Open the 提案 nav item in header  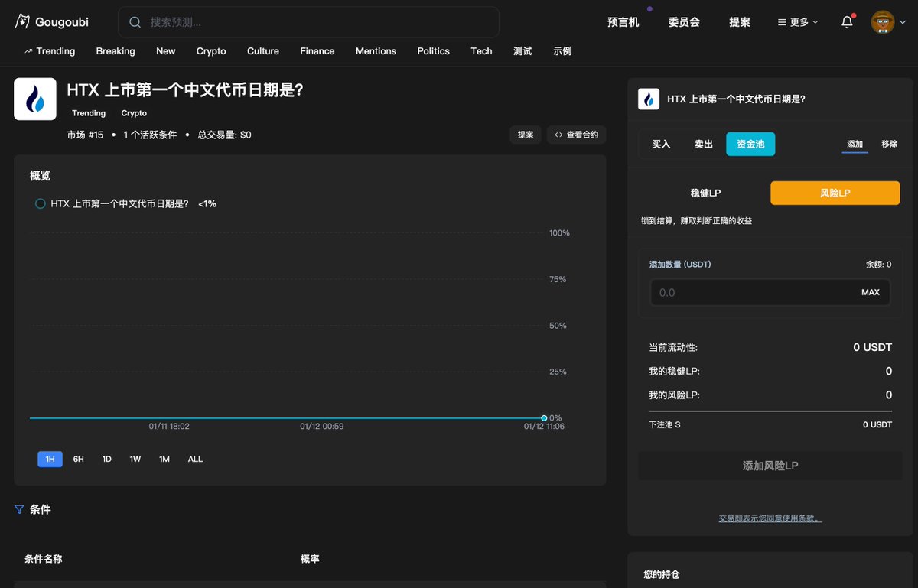click(x=740, y=22)
